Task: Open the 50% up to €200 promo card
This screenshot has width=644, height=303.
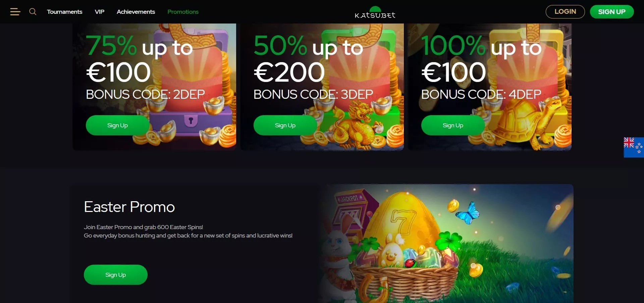Action: pos(322,87)
